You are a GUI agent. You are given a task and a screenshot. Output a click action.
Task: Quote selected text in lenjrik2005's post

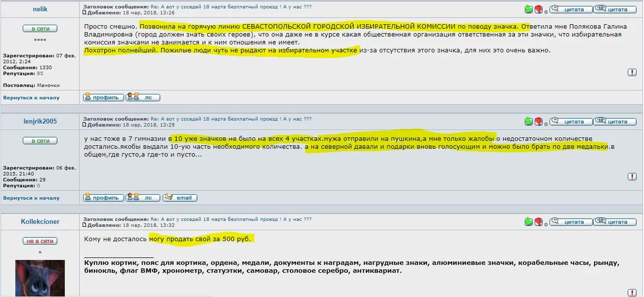(x=615, y=122)
